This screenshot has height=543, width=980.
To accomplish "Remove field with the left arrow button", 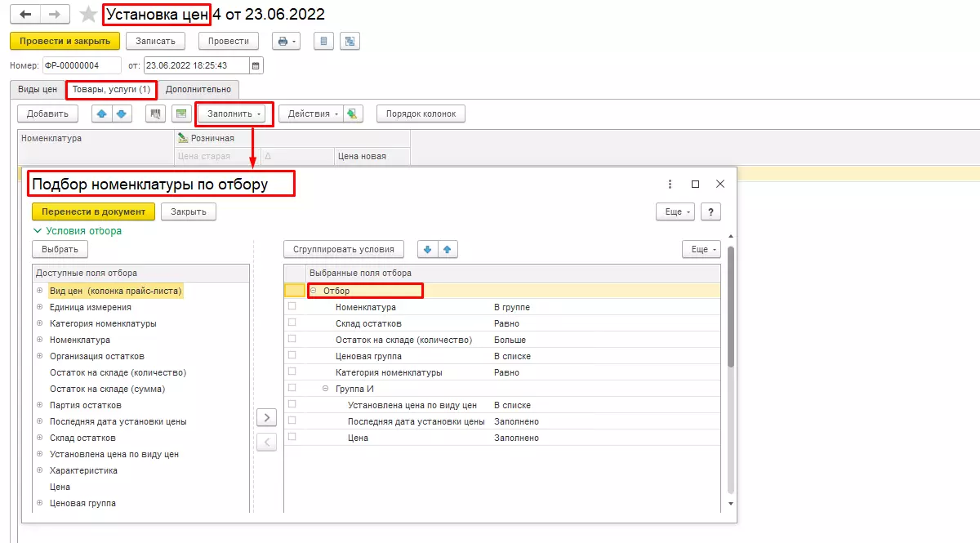I will click(267, 443).
